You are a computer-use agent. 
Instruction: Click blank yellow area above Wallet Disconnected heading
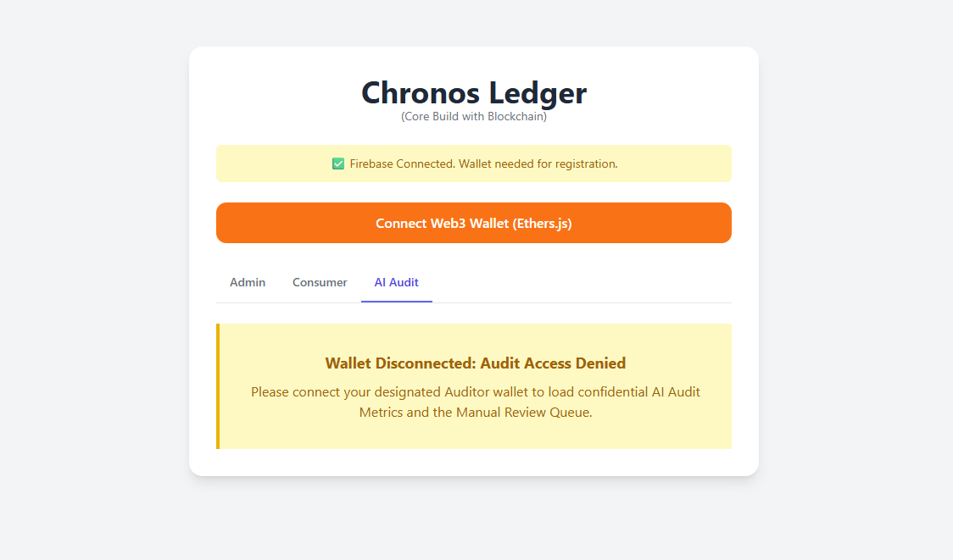475,337
